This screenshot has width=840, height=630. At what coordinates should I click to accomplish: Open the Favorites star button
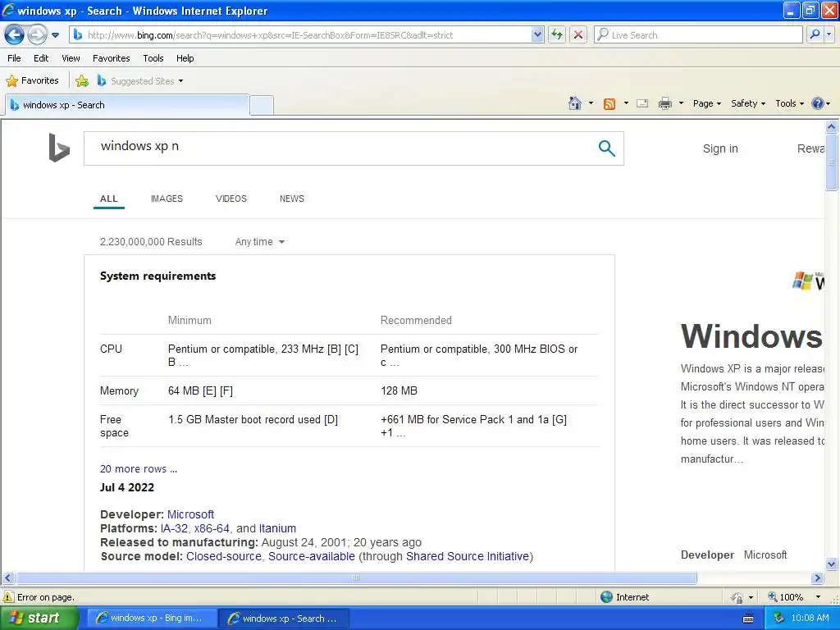[32, 81]
